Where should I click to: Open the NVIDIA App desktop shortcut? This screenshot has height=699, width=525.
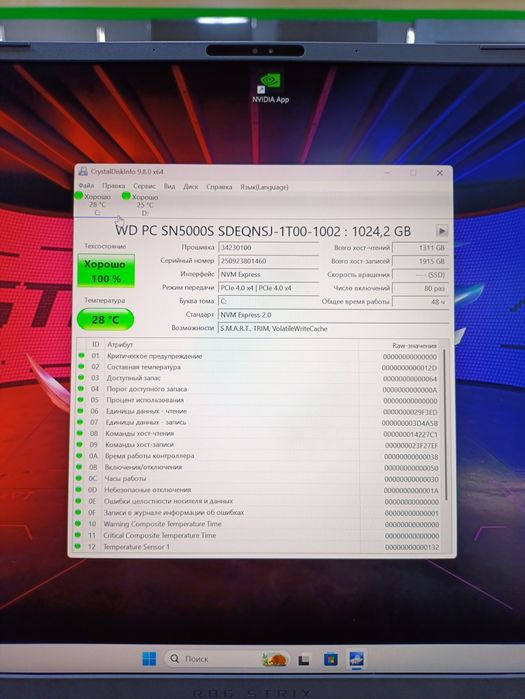pyautogui.click(x=271, y=88)
